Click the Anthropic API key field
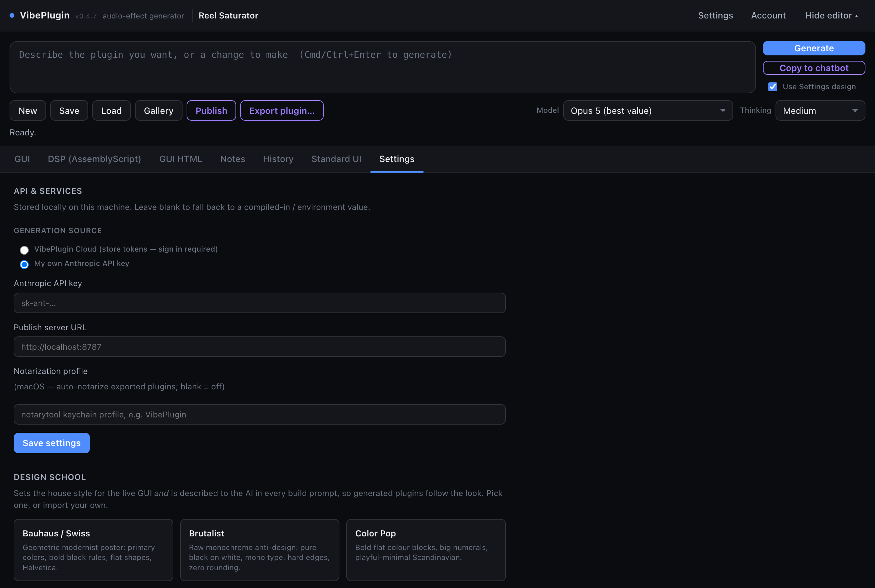 click(259, 303)
